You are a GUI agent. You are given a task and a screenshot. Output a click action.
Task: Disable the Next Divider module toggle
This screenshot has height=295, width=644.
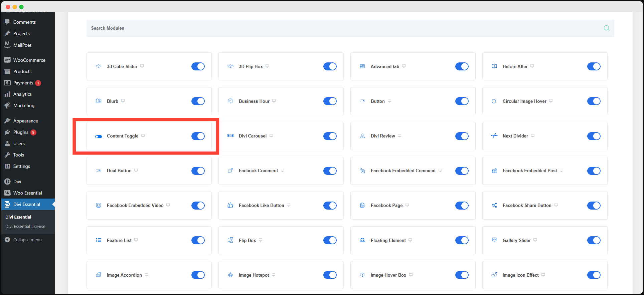(x=594, y=136)
